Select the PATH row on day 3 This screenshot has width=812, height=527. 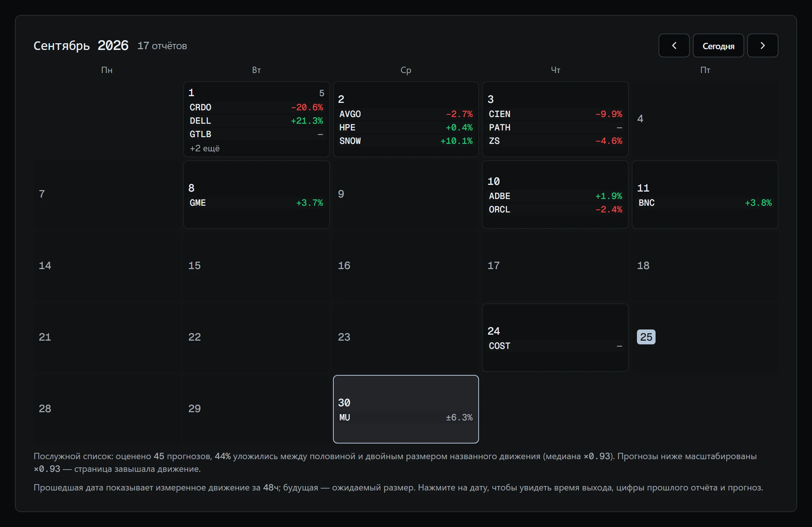tap(555, 127)
